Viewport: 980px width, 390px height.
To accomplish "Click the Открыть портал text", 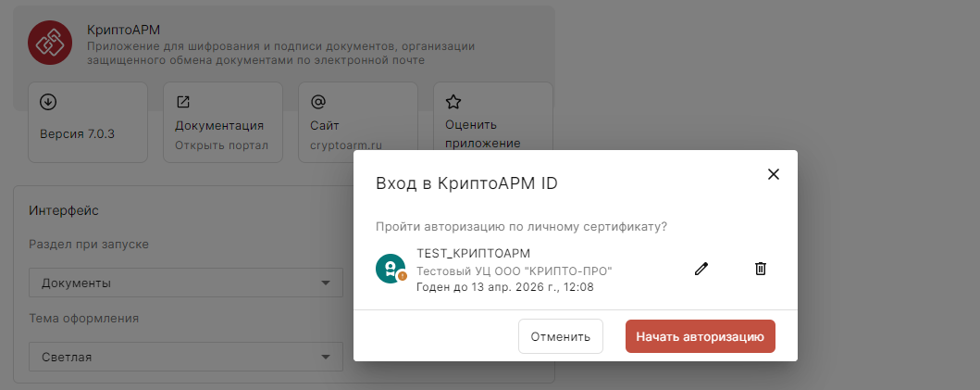I will pyautogui.click(x=221, y=145).
